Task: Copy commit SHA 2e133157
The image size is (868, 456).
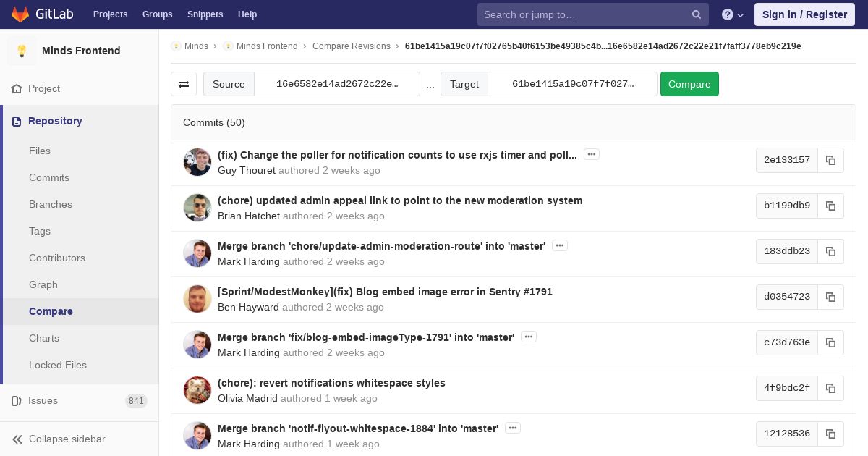Action: [831, 160]
